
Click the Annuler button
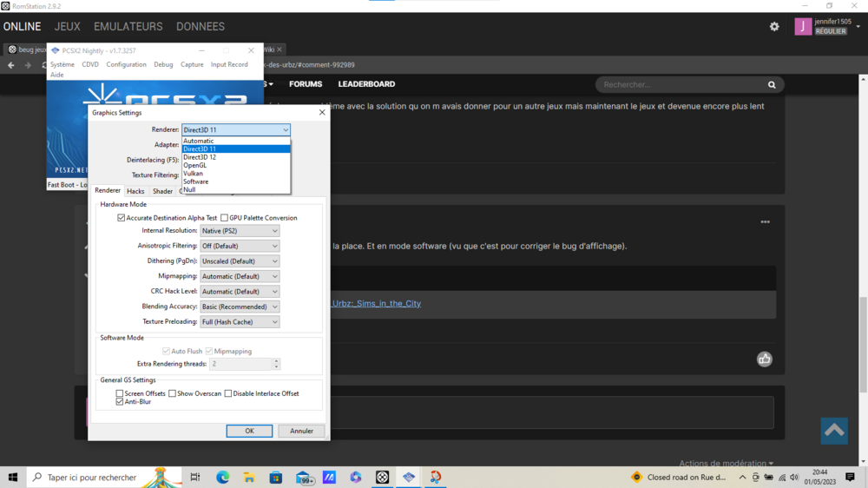click(x=301, y=431)
